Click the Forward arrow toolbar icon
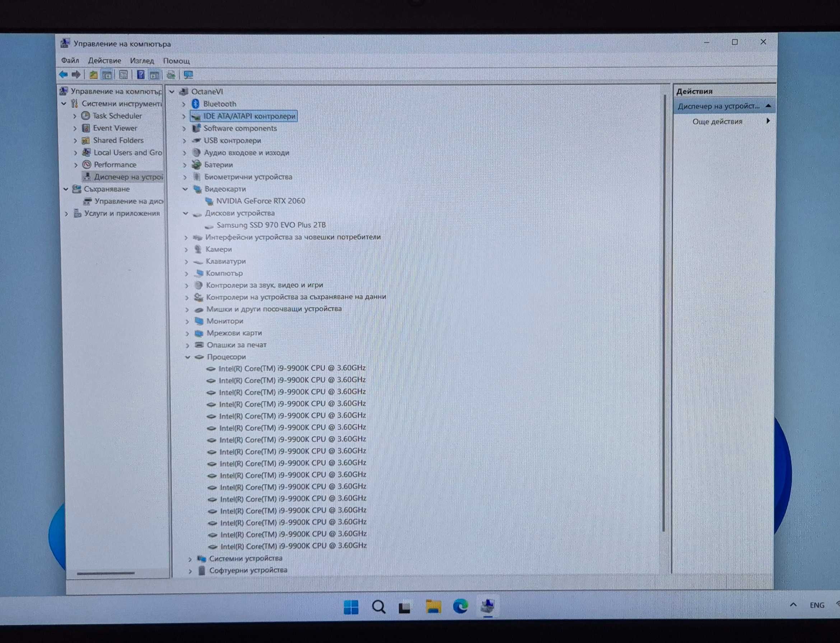The width and height of the screenshot is (840, 643). pyautogui.click(x=76, y=75)
